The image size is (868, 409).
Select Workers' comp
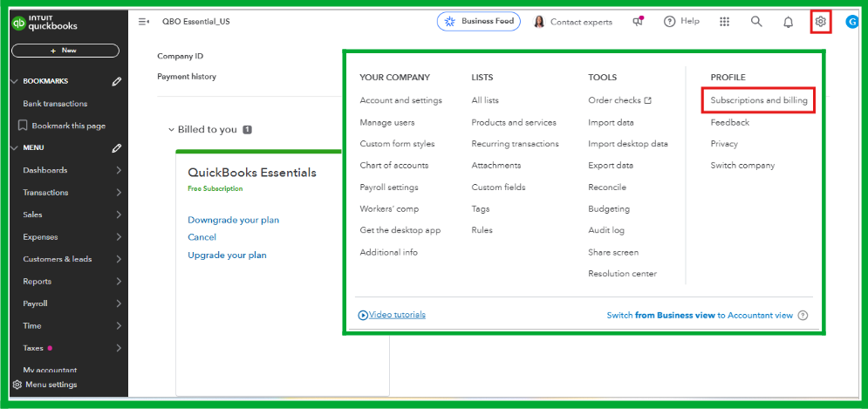(389, 208)
